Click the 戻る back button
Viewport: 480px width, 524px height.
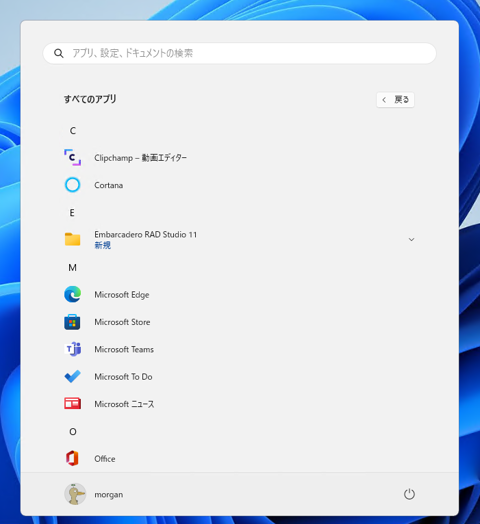(x=395, y=100)
